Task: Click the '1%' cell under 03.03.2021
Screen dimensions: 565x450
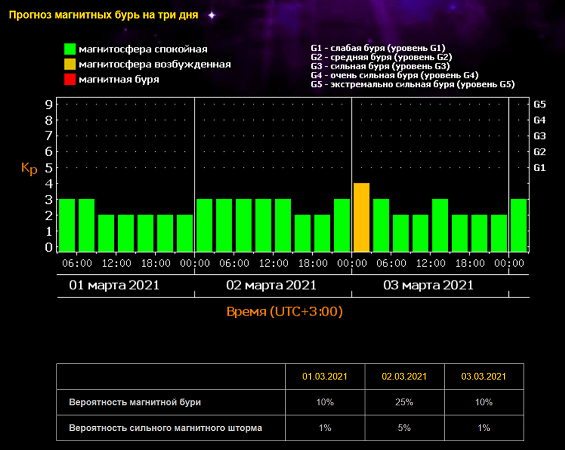Action: pyautogui.click(x=484, y=428)
